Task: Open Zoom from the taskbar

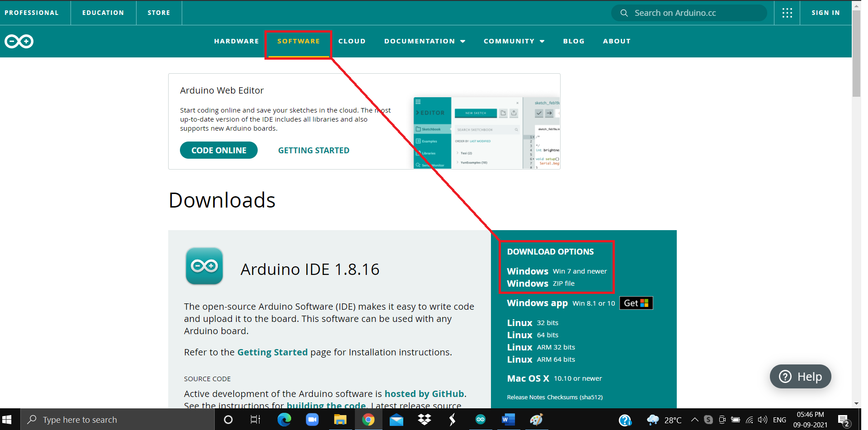Action: [x=312, y=420]
